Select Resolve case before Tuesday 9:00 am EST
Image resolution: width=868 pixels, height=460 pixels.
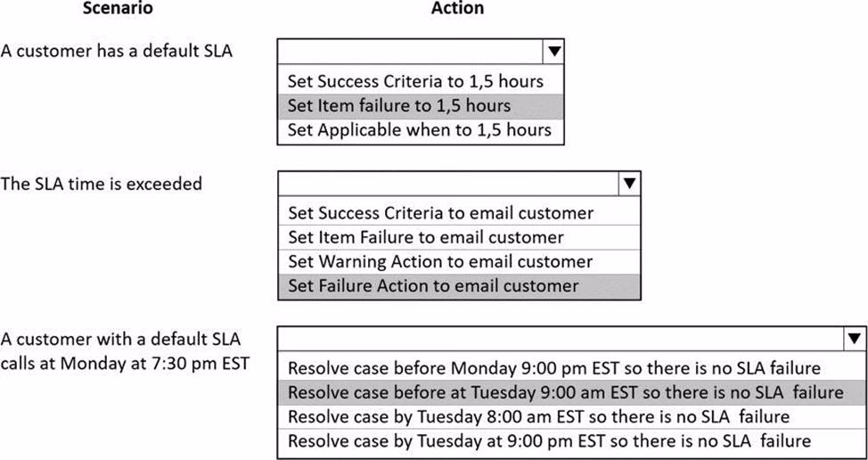pyautogui.click(x=565, y=392)
